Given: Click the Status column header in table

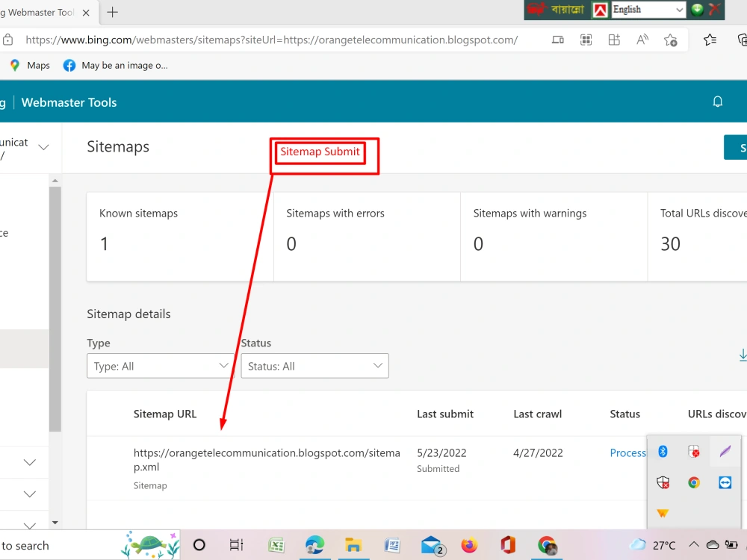Looking at the screenshot, I should click(x=624, y=414).
